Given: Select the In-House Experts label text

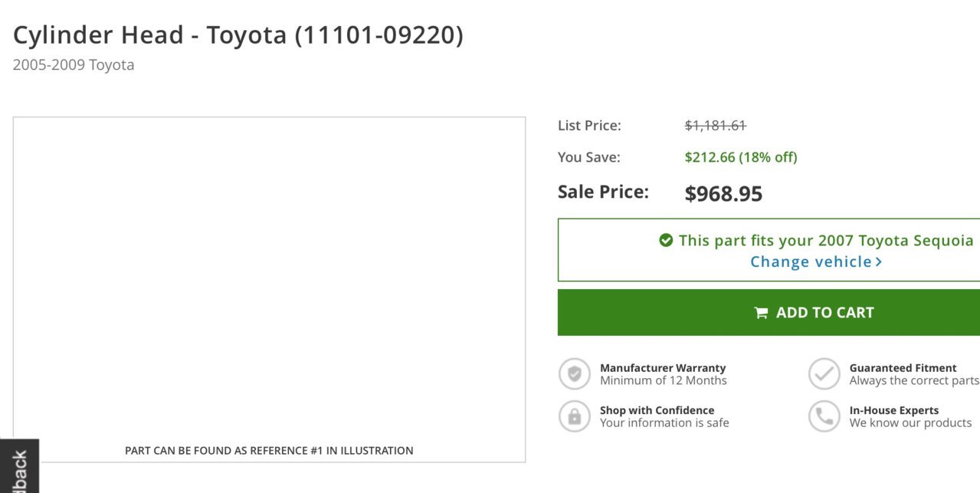Looking at the screenshot, I should point(893,410).
